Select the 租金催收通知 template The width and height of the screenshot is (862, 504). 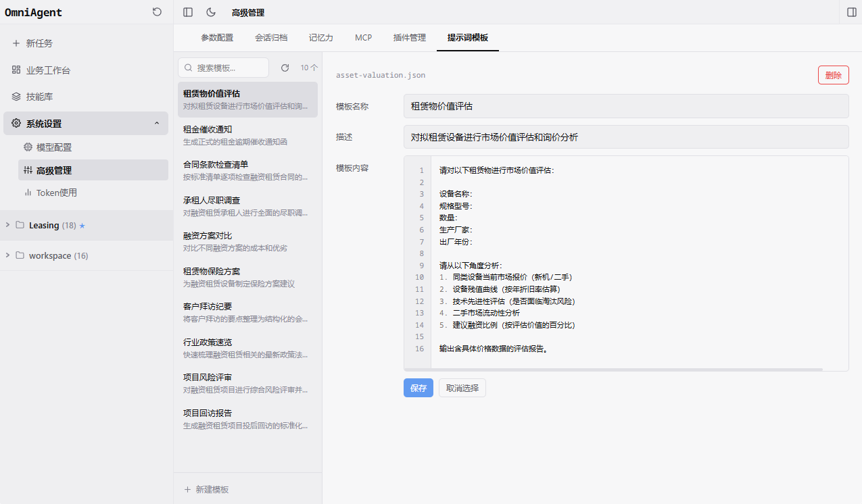click(x=247, y=135)
